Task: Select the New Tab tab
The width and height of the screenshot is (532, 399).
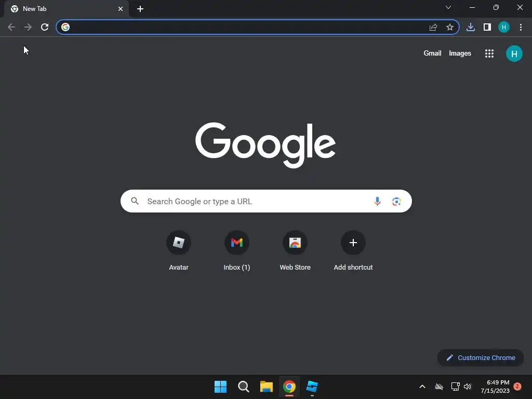Action: point(66,9)
